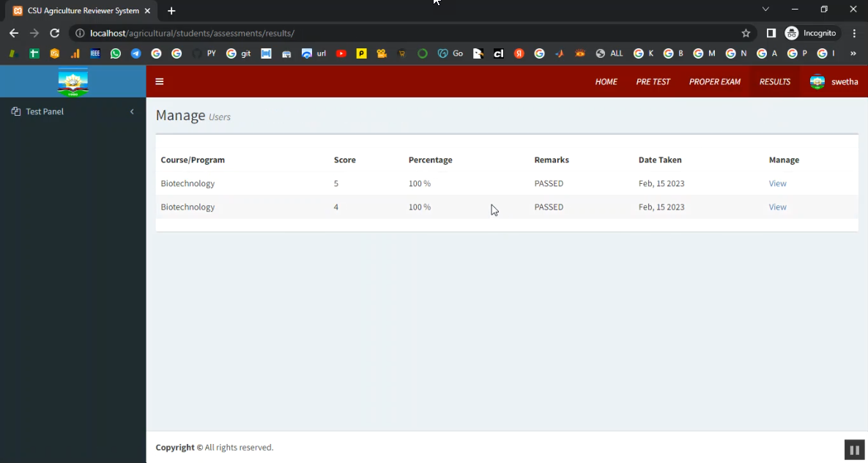Open the browser side panel icon
The image size is (868, 463).
click(771, 33)
